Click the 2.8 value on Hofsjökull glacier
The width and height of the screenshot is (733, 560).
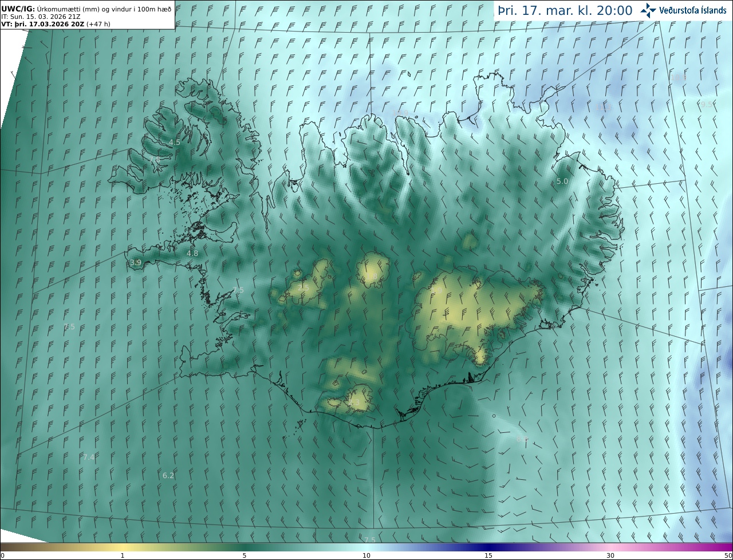(x=372, y=277)
